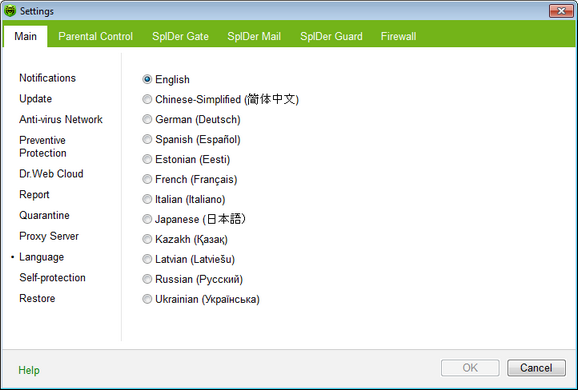Choose French (Français) language
The image size is (578, 390).
[x=147, y=179]
